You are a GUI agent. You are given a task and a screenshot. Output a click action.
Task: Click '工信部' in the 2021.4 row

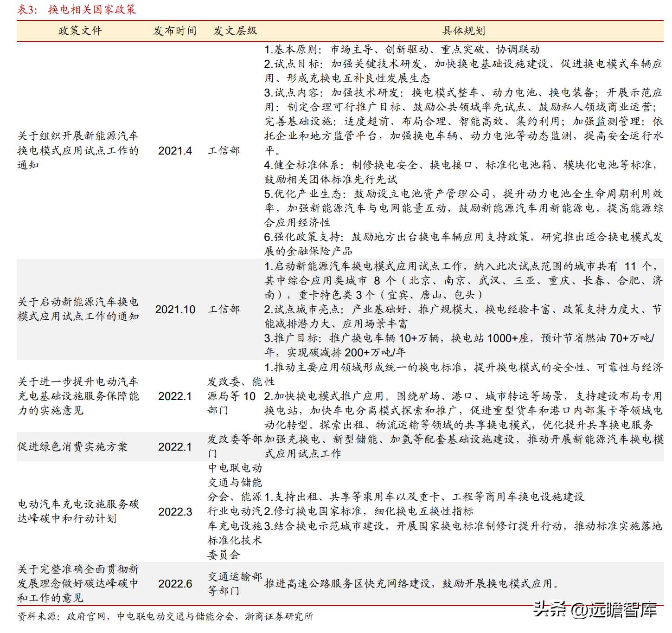tap(224, 150)
